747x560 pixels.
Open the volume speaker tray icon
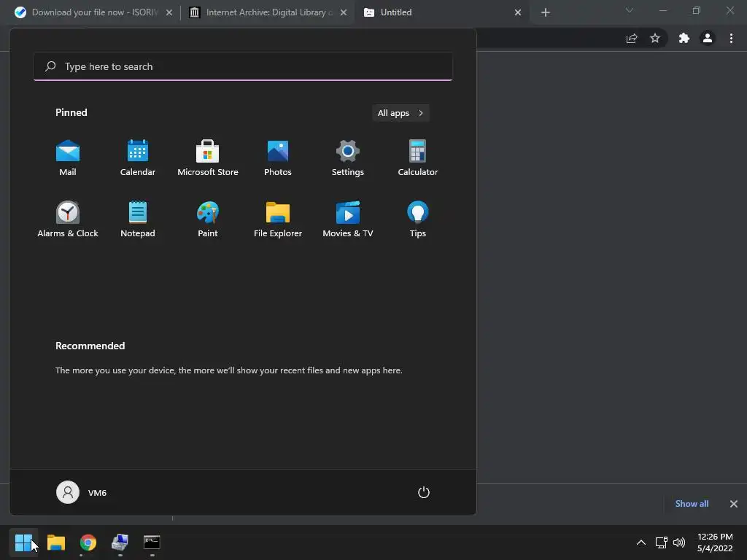point(679,542)
